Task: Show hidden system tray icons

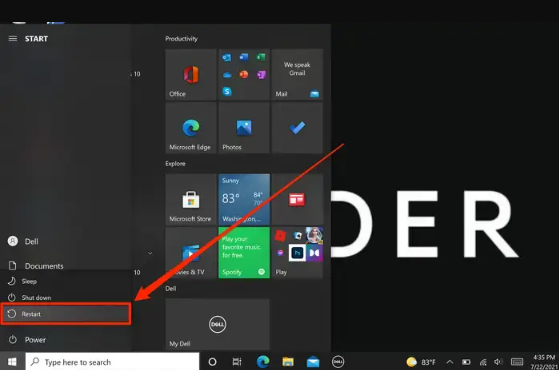Action: point(450,362)
